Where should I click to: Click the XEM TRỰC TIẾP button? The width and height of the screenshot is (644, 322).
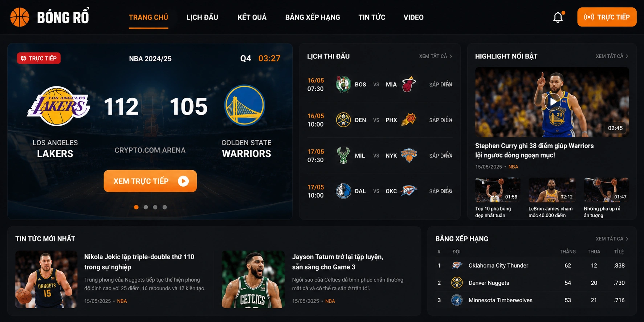pos(150,181)
